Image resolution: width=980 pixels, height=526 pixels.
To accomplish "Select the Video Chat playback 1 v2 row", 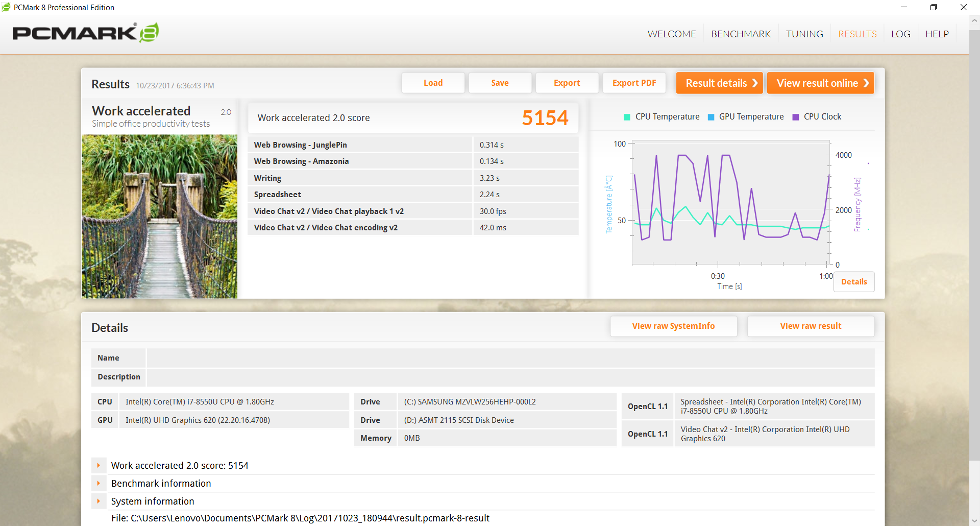I will coord(413,211).
